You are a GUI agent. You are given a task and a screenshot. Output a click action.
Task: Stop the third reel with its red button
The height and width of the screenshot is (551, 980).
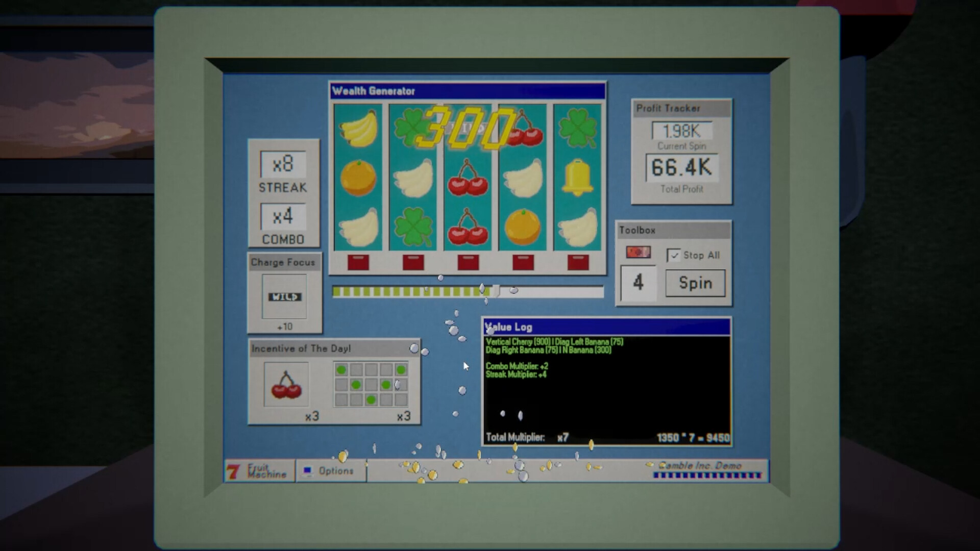(x=468, y=262)
